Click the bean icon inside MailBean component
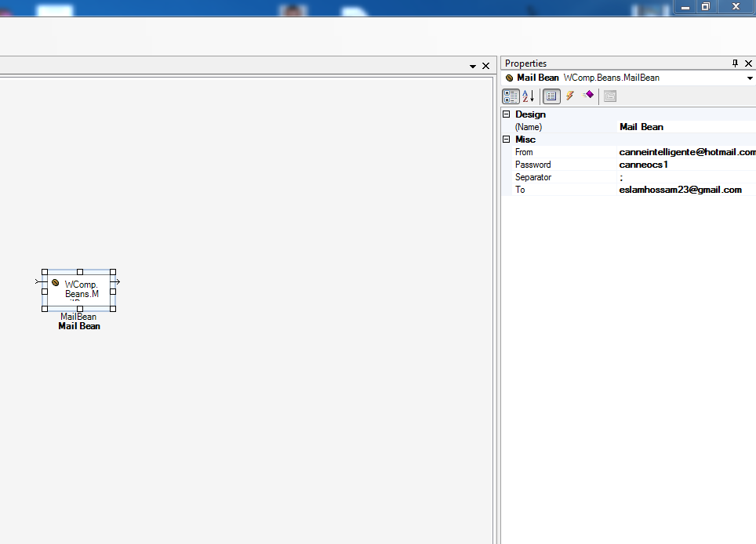 56,282
